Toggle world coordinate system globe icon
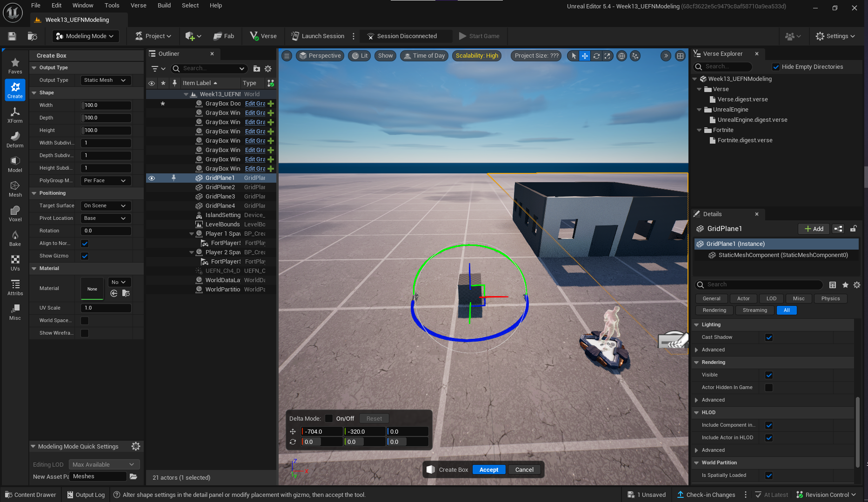The image size is (868, 502). click(x=621, y=56)
